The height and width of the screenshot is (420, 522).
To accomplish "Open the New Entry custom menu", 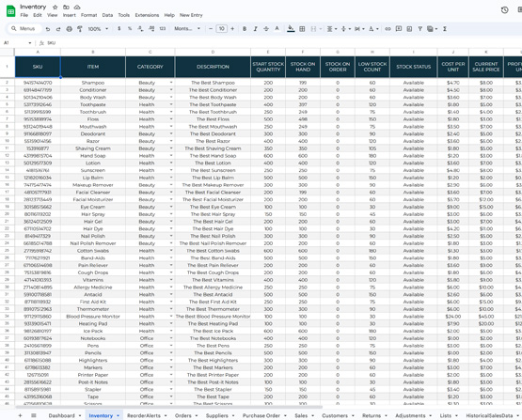I will coord(191,15).
